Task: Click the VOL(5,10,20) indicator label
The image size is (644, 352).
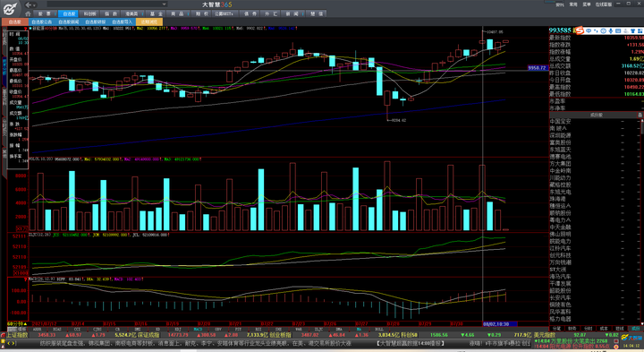Action: pyautogui.click(x=41, y=159)
